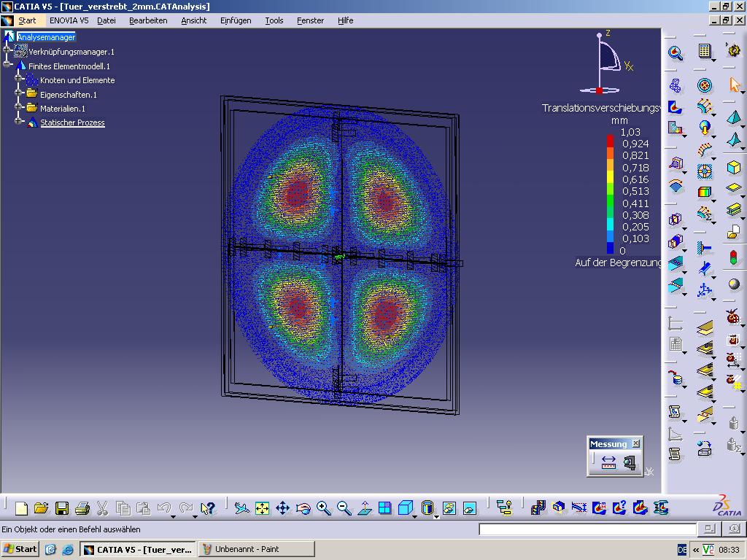Click the report spreadsheet icon in right toolbar

coord(705,52)
